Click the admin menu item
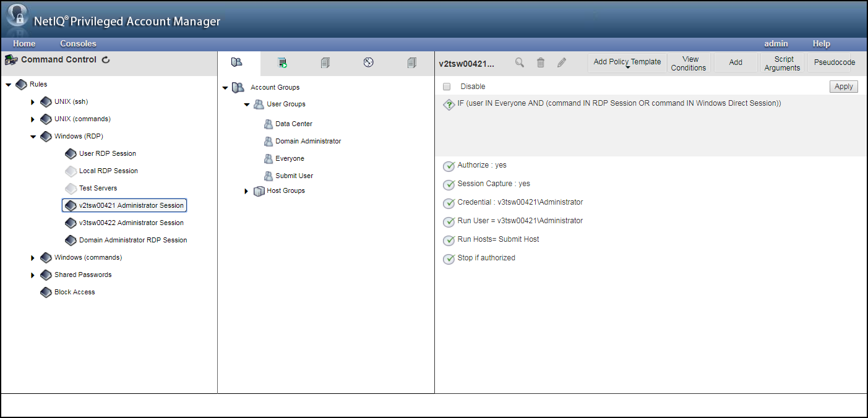Image resolution: width=868 pixels, height=418 pixels. pos(776,44)
